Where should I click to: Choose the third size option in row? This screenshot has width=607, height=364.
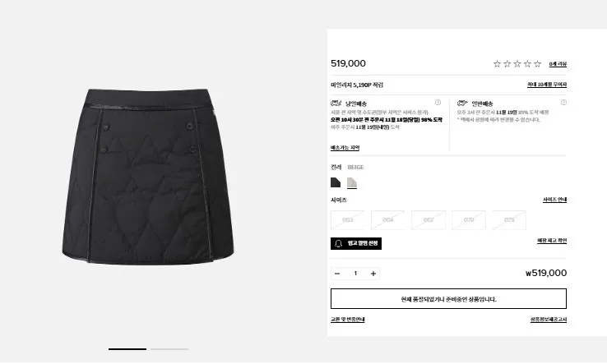pos(429,220)
